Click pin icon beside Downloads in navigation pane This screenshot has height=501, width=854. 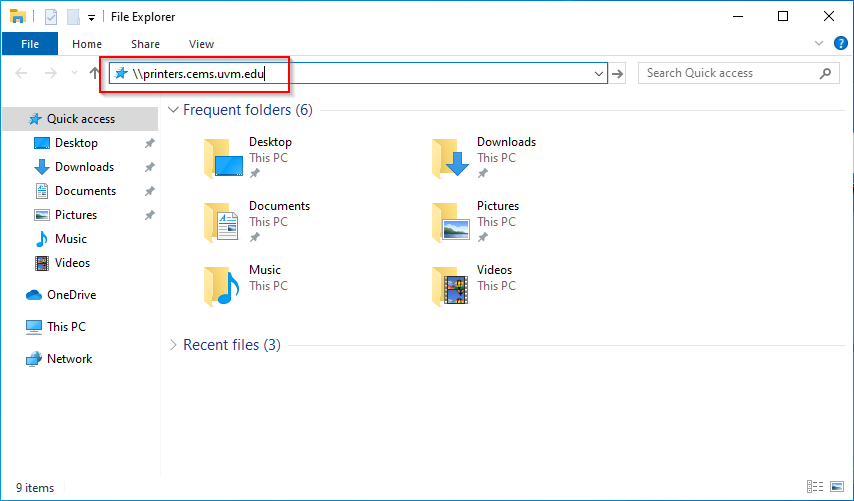(149, 167)
